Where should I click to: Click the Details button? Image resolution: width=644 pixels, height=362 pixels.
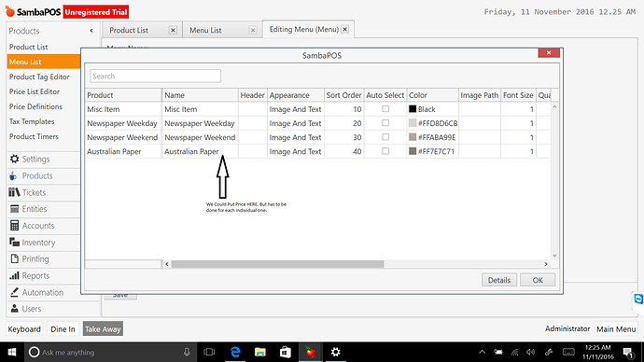click(499, 280)
